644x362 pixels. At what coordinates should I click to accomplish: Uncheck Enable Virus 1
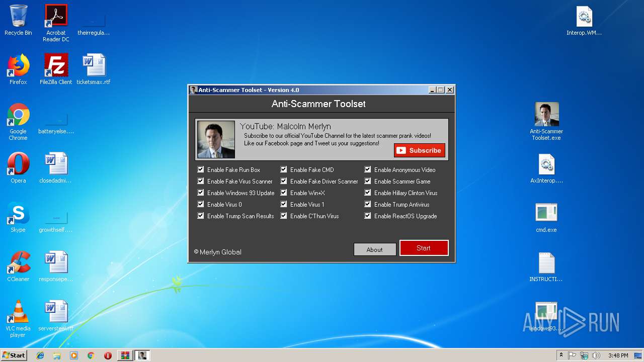(x=284, y=204)
